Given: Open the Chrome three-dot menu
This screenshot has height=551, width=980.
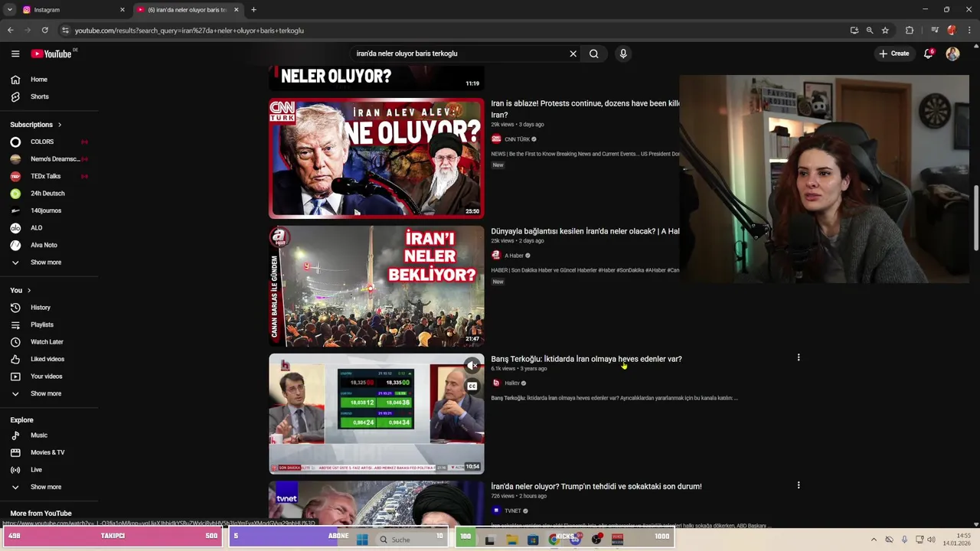Looking at the screenshot, I should click(x=969, y=30).
